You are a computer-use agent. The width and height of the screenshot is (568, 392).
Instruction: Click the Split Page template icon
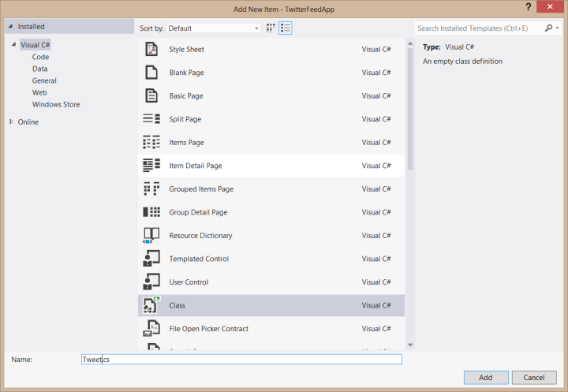click(151, 119)
